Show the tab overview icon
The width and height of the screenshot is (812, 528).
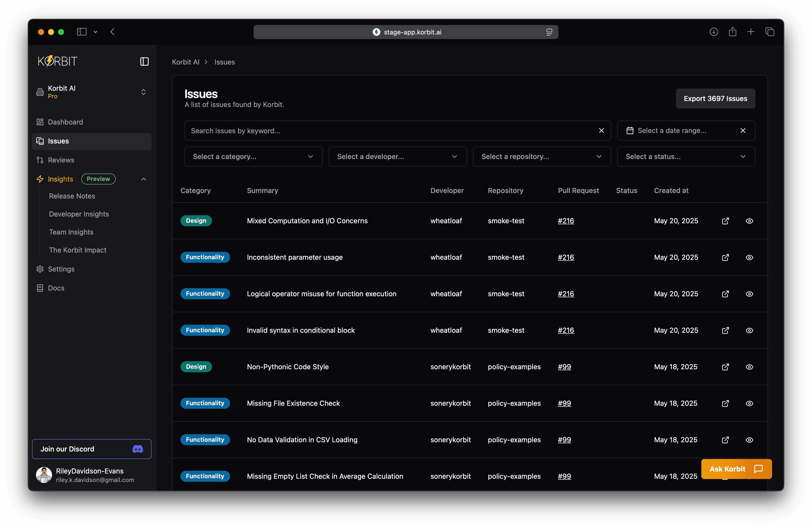click(x=770, y=32)
